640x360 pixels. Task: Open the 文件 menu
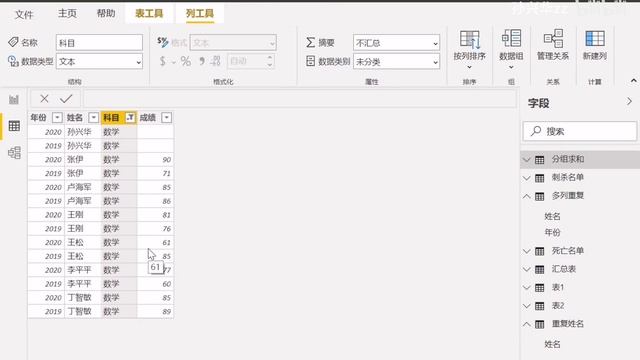point(24,14)
